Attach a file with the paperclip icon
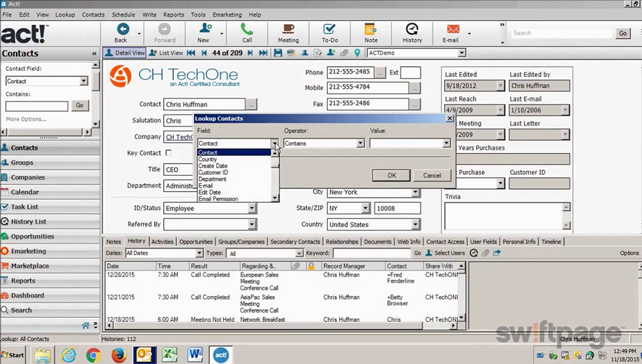The height and width of the screenshot is (364, 642). [344, 53]
